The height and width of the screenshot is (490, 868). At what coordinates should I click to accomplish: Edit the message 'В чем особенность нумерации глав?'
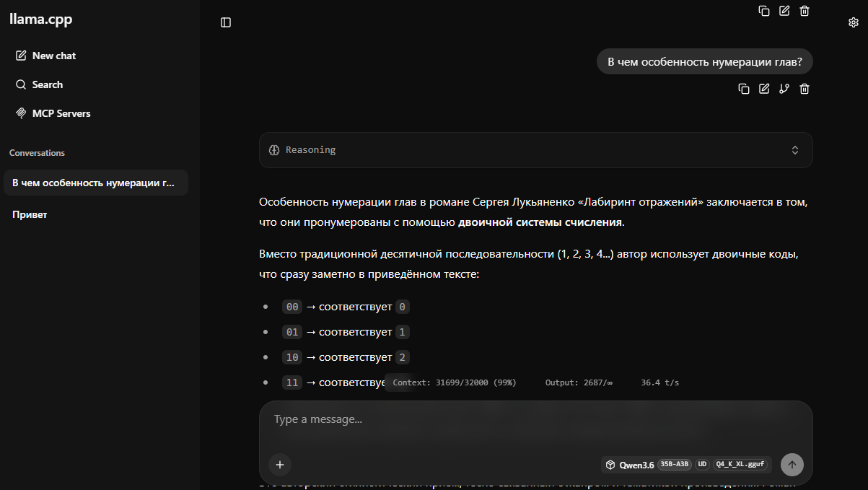pyautogui.click(x=764, y=89)
